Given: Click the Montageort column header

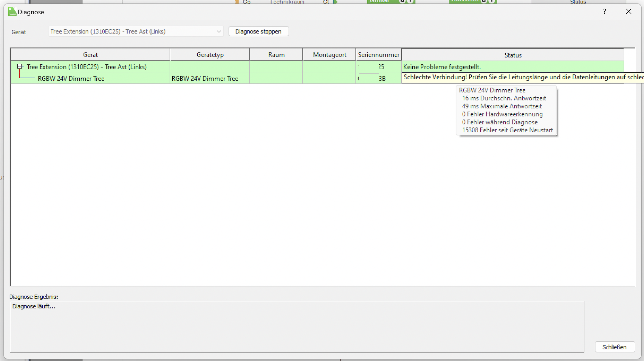Looking at the screenshot, I should pos(329,55).
